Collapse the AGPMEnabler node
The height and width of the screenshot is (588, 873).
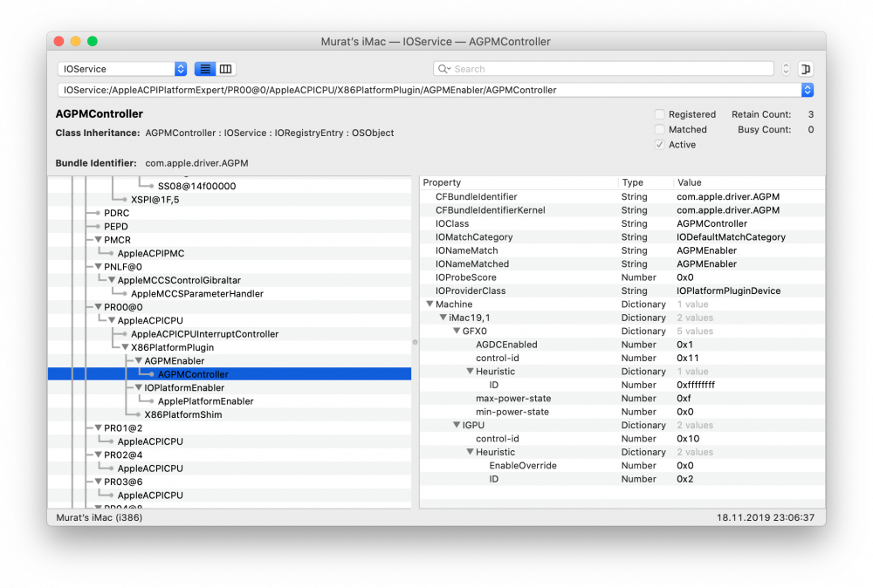click(138, 360)
